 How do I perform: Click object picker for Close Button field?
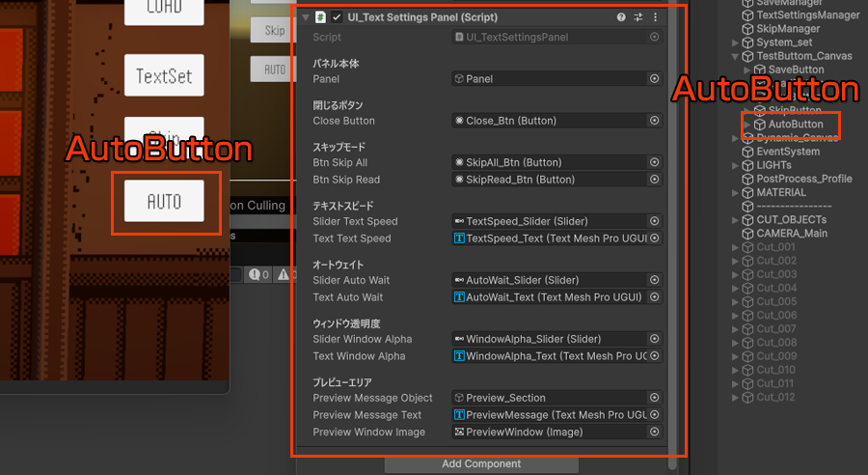tap(654, 121)
